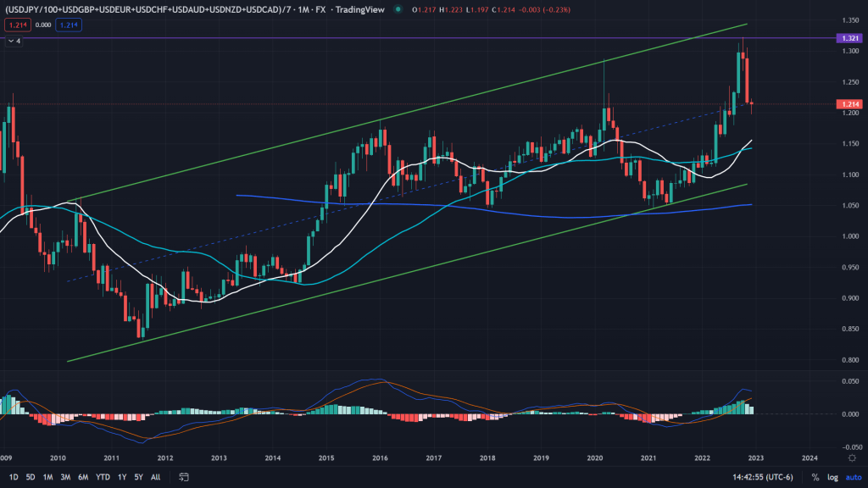Click the blue 1.214 buy price button

tap(69, 25)
